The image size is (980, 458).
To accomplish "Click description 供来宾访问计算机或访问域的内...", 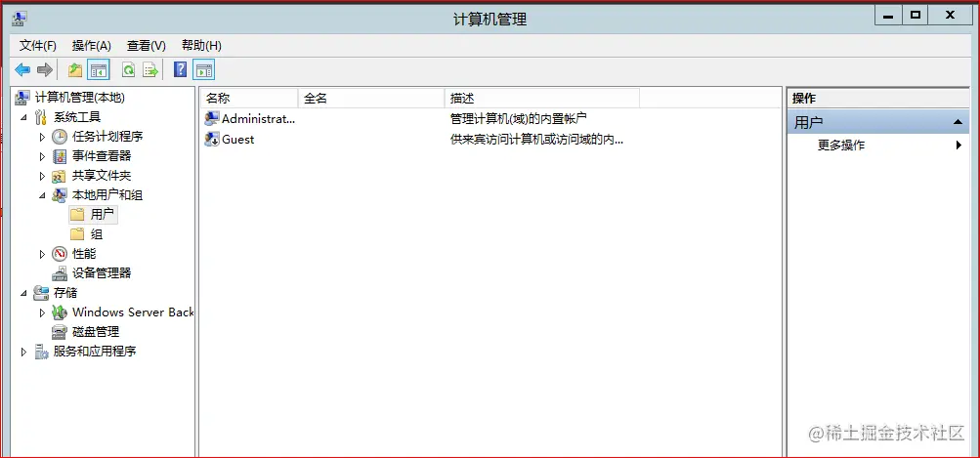I will tap(536, 139).
